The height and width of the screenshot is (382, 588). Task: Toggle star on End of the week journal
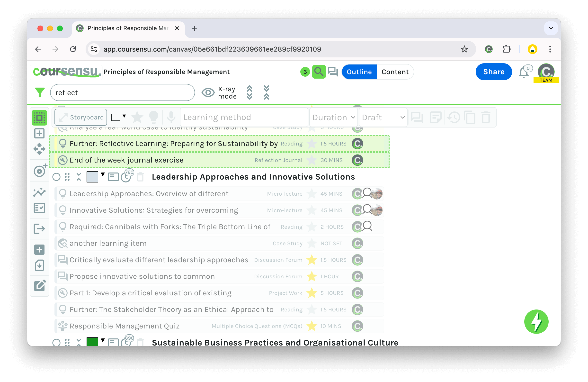[312, 160]
